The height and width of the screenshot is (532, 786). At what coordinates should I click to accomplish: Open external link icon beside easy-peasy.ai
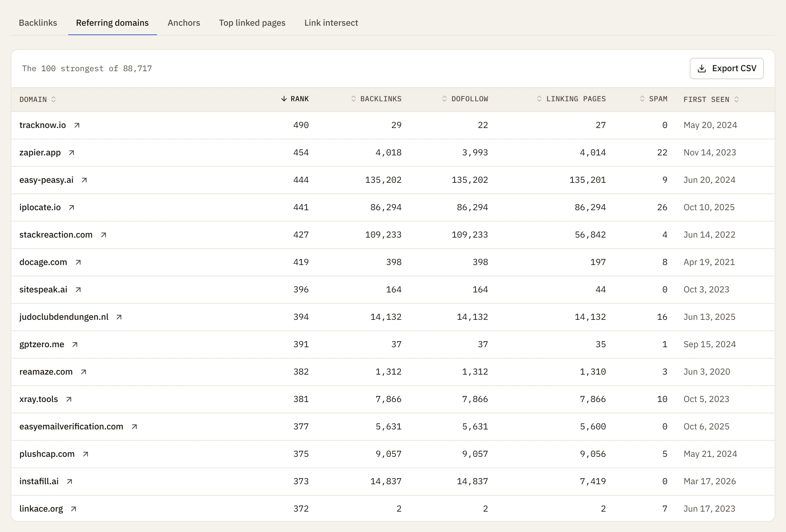pos(84,180)
